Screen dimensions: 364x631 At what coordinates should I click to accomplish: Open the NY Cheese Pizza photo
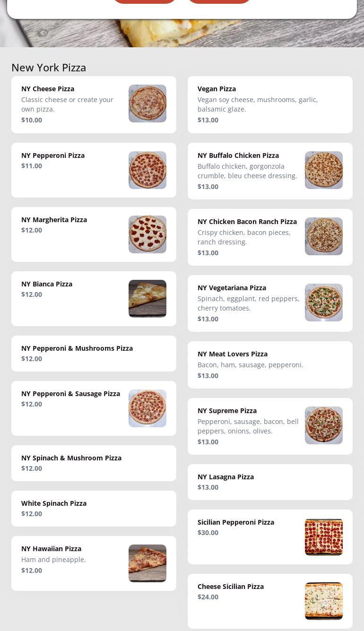point(147,104)
